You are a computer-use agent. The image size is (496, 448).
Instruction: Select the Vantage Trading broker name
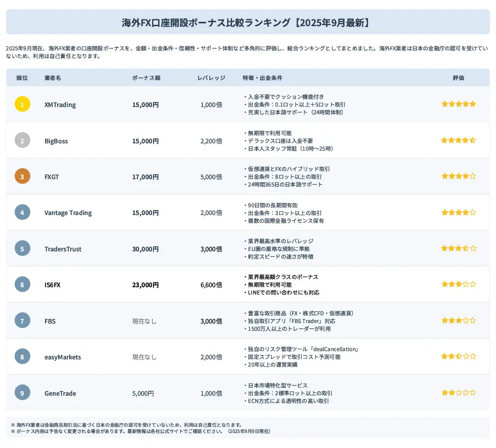click(x=68, y=213)
